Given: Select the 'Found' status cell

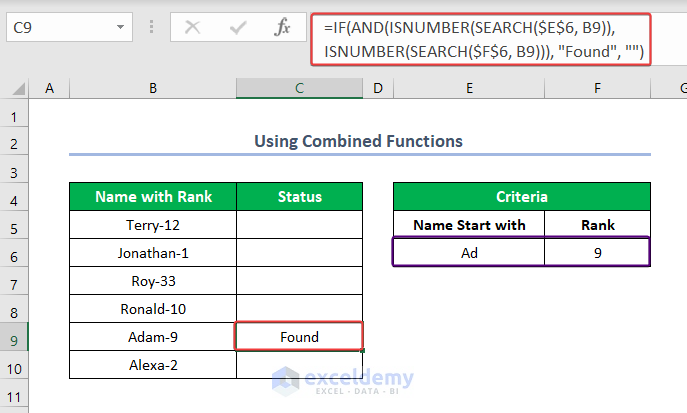Looking at the screenshot, I should pos(300,337).
